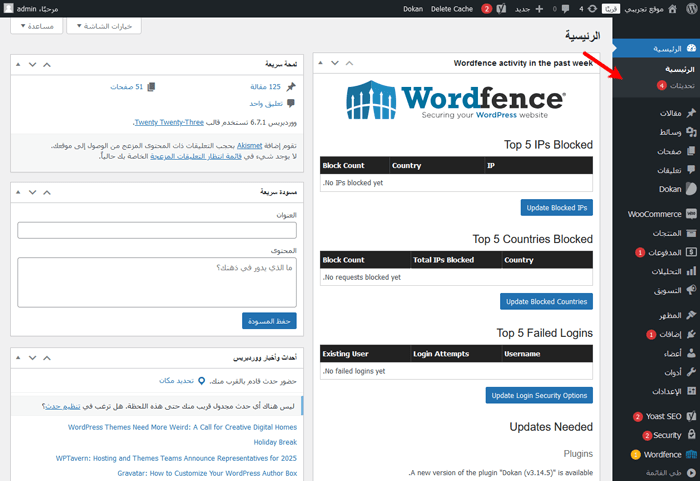The width and height of the screenshot is (700, 481).
Task: Collapse the Quick Draft (مسودة سريعة) panel
Action: point(17,188)
